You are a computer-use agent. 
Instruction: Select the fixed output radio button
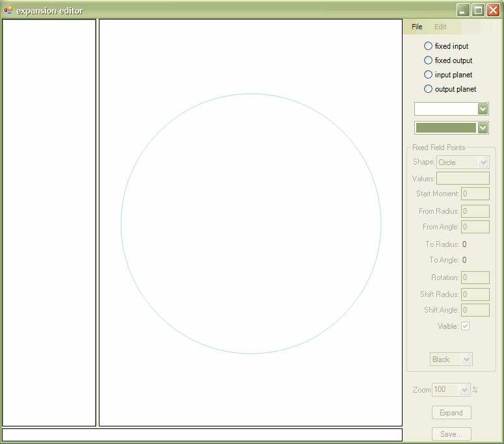pos(448,60)
